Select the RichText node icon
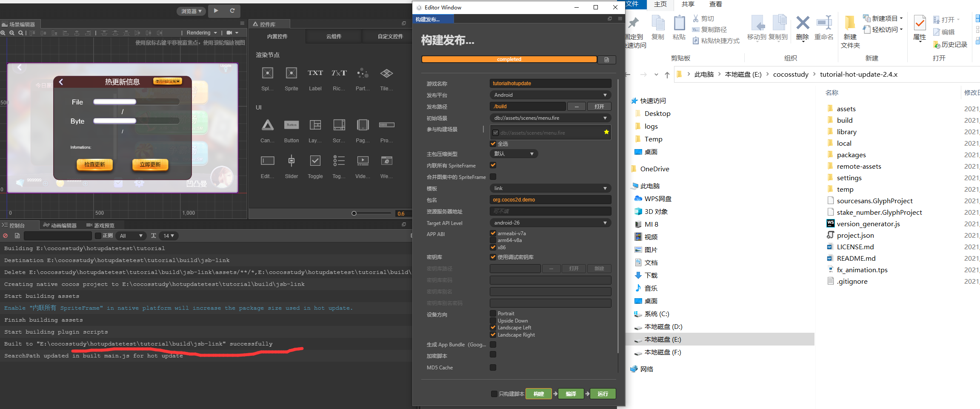 339,73
